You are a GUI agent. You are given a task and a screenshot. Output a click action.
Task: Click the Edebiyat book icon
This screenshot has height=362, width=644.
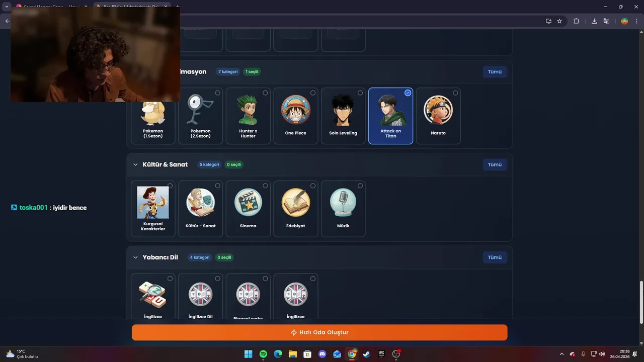(296, 202)
